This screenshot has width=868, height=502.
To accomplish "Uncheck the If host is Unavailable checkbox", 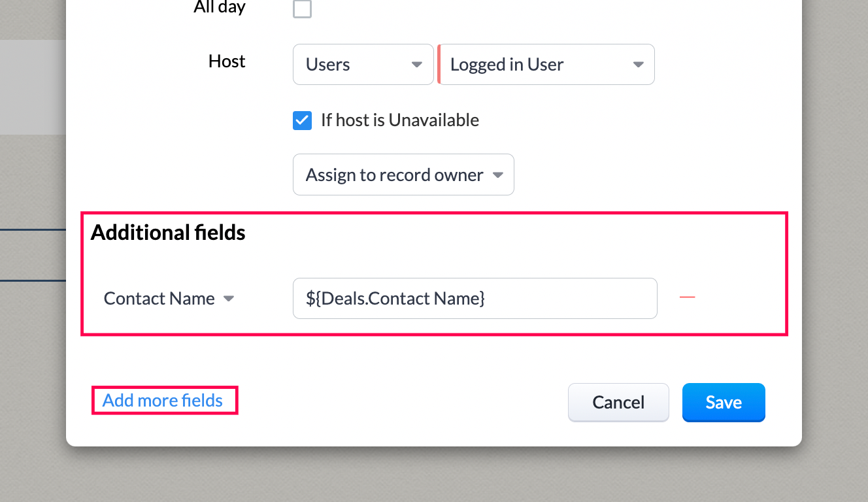I will tap(302, 120).
